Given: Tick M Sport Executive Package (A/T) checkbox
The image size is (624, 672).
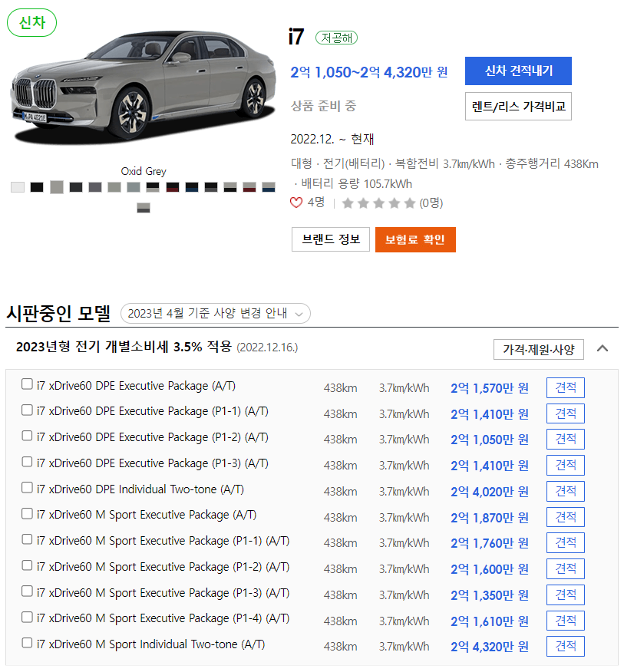Looking at the screenshot, I should coord(27,513).
